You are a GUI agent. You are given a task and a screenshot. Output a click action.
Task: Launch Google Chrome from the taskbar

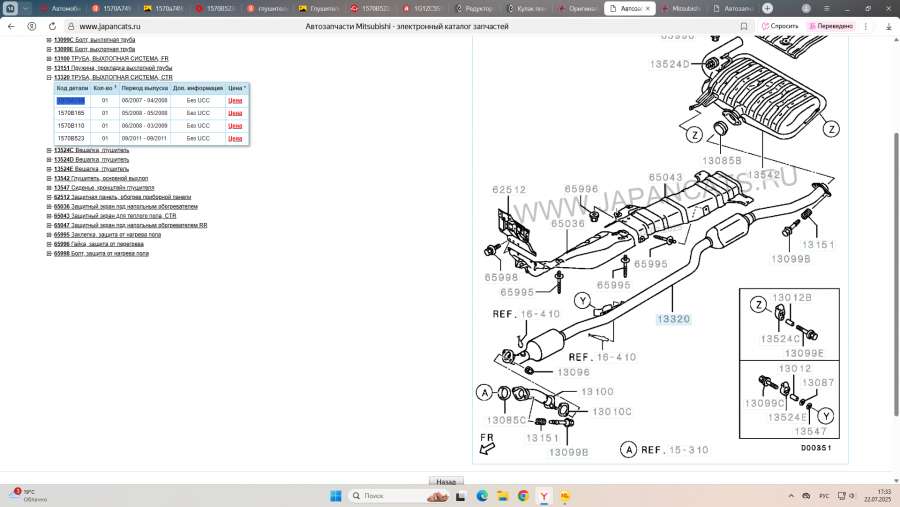(523, 496)
